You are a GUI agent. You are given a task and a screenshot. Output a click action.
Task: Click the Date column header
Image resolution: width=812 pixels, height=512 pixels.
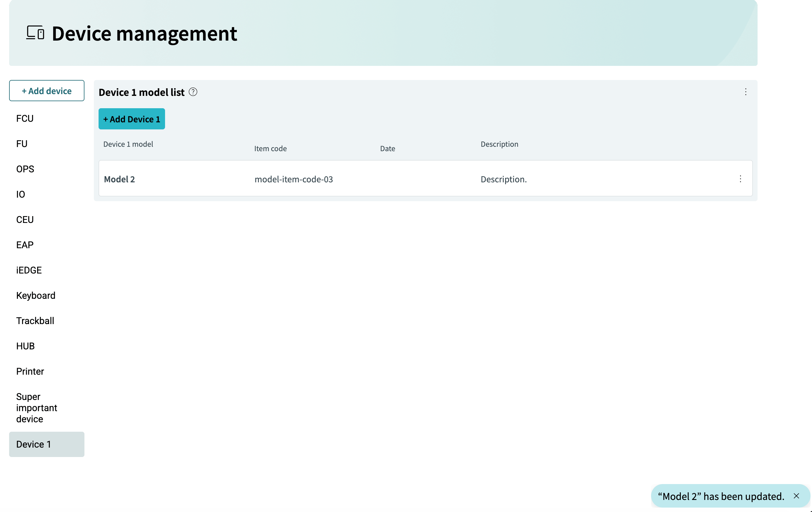tap(387, 148)
